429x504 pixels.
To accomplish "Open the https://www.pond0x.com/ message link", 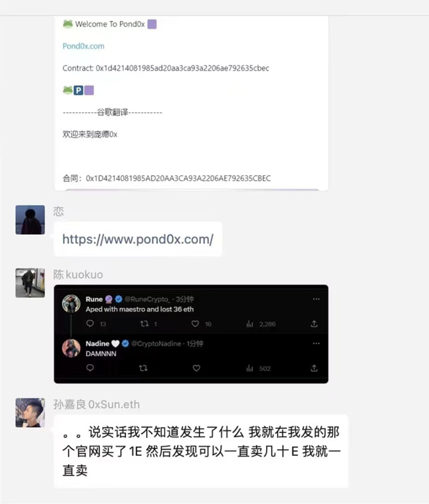I will tap(138, 239).
